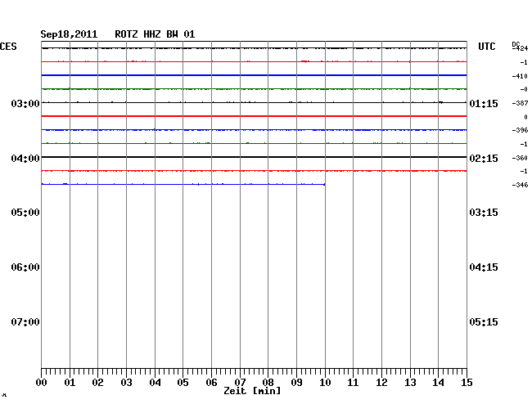Click the "07" minute axis label

point(240,383)
